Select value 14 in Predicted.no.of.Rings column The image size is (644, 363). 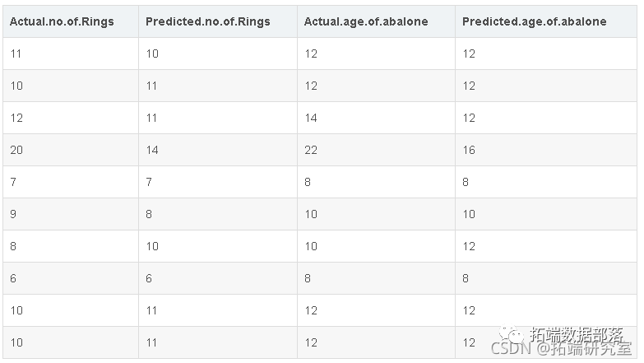pos(152,150)
